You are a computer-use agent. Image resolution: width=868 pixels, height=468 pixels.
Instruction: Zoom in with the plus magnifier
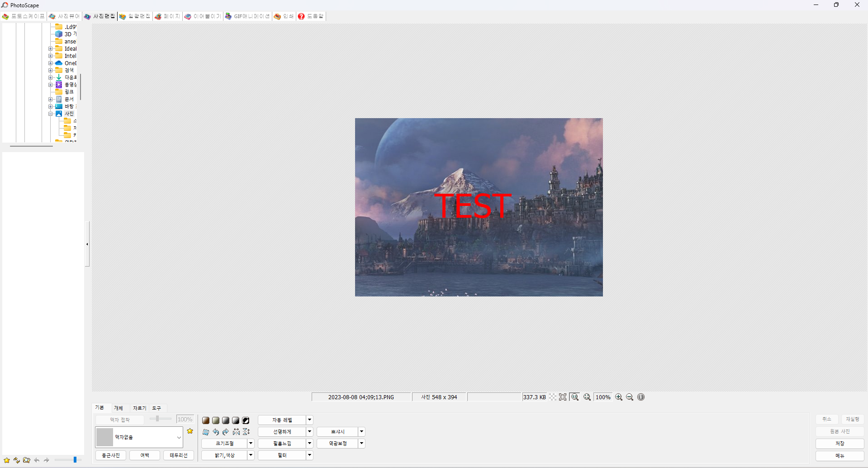click(619, 397)
